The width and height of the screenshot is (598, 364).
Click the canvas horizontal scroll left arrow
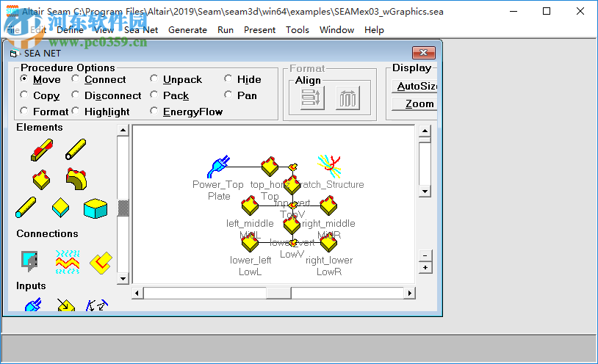(x=137, y=293)
